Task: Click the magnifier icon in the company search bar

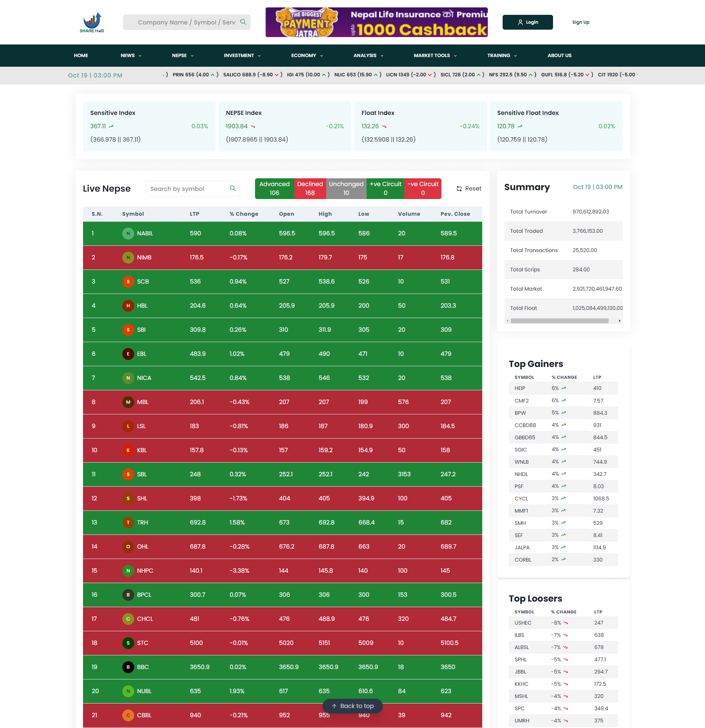Action: 243,22
